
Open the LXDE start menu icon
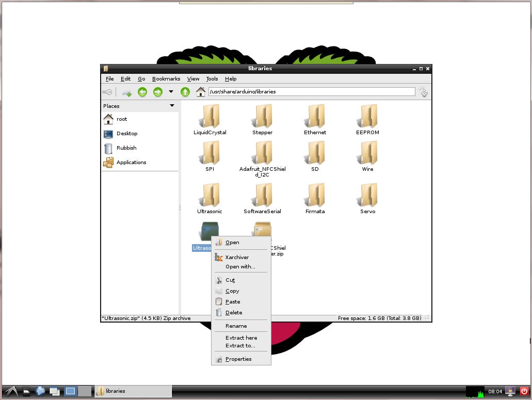11,392
